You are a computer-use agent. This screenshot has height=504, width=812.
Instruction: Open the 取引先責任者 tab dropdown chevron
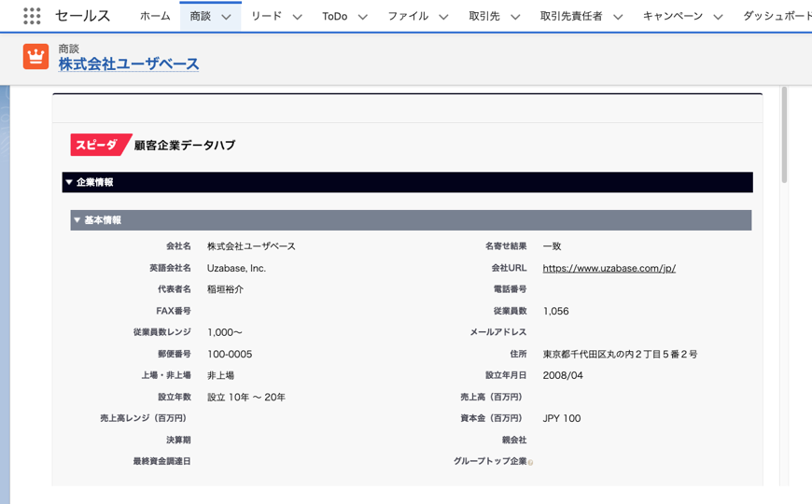point(618,17)
